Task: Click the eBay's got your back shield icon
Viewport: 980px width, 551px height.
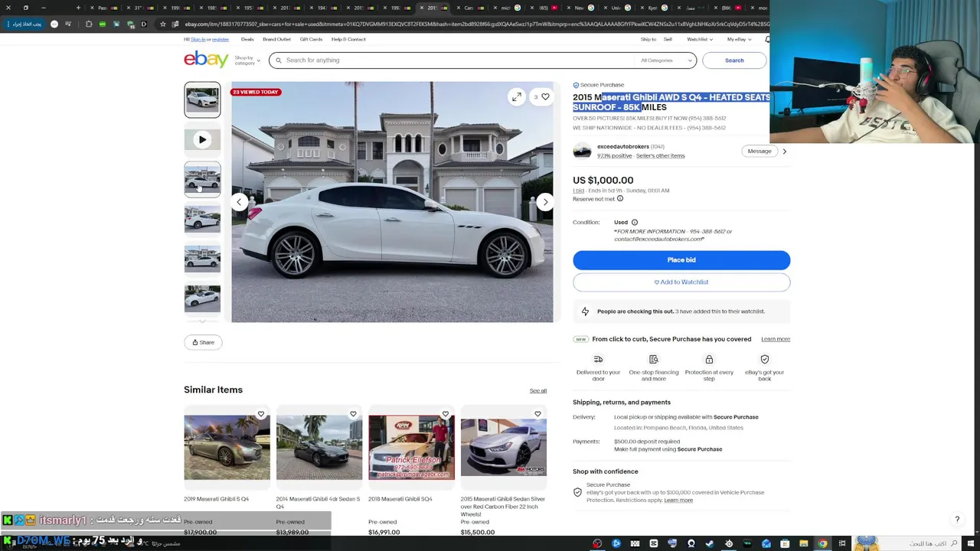Action: click(764, 360)
